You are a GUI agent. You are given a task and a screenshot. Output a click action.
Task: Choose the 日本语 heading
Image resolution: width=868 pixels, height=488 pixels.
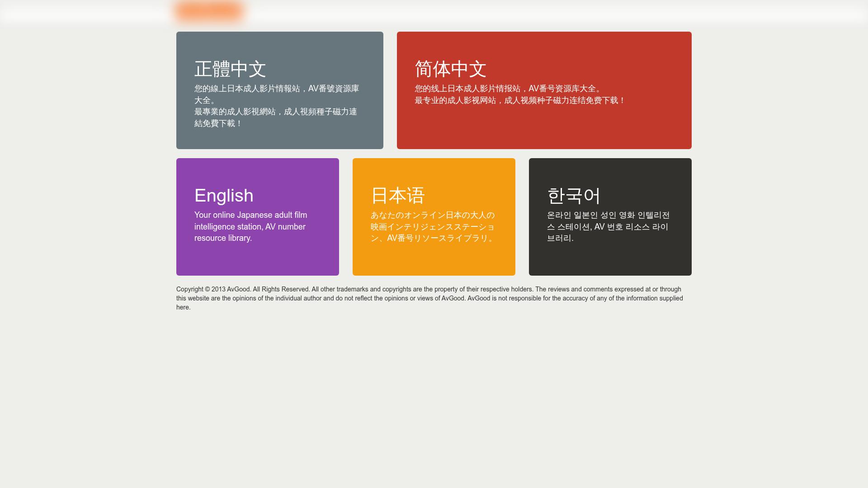[x=397, y=195]
